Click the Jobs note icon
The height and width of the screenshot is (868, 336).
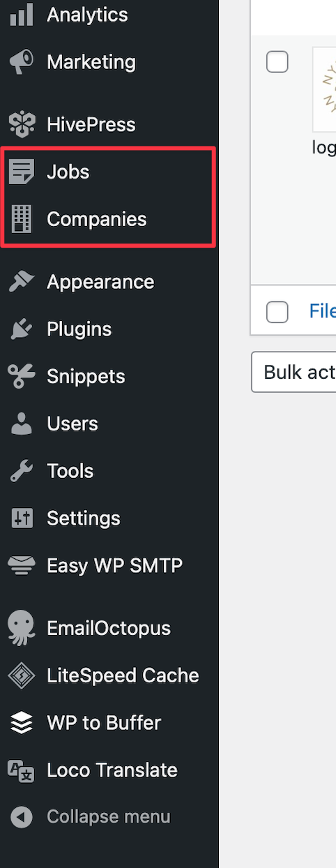coord(22,172)
